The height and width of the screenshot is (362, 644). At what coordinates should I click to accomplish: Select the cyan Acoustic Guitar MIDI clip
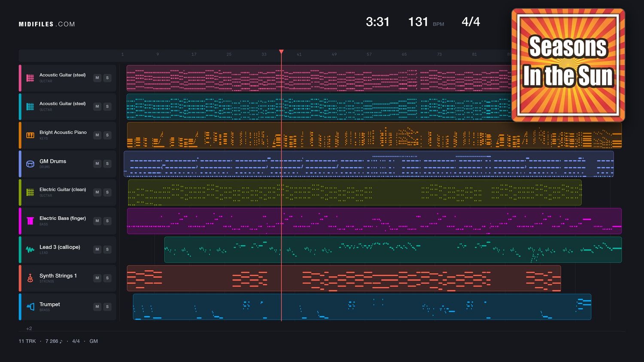pyautogui.click(x=319, y=106)
